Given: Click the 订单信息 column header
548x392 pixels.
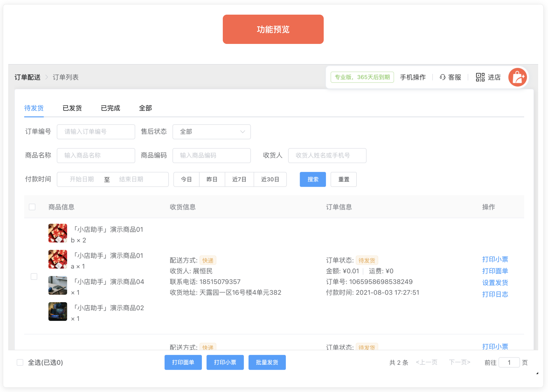Looking at the screenshot, I should click(339, 207).
